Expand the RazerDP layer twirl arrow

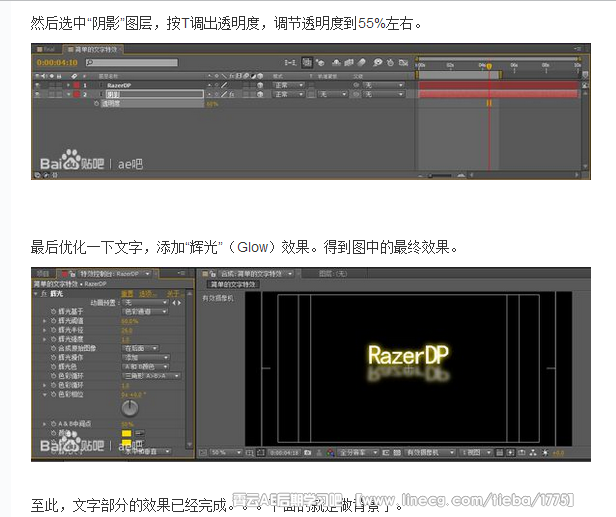pos(68,85)
